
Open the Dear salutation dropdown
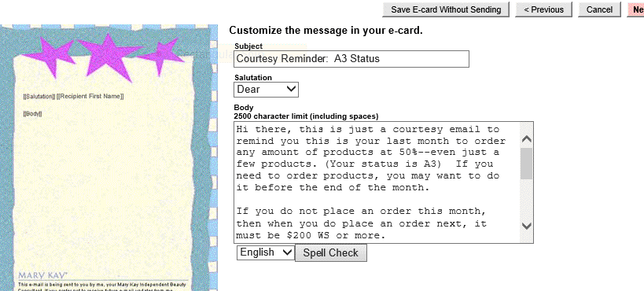pyautogui.click(x=266, y=90)
